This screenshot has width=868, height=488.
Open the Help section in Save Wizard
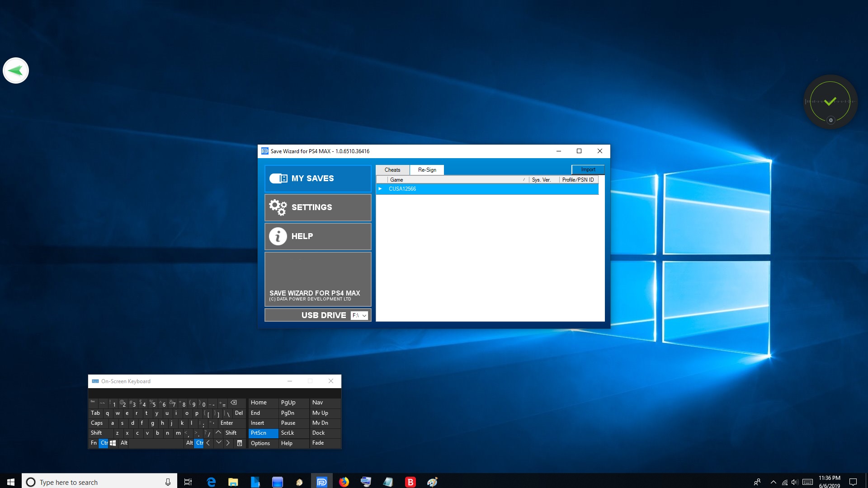pos(318,236)
